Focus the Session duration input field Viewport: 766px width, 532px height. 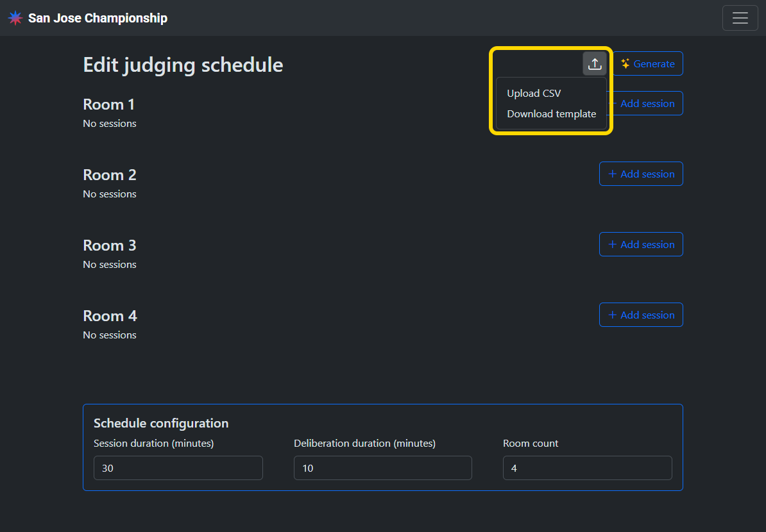[178, 468]
